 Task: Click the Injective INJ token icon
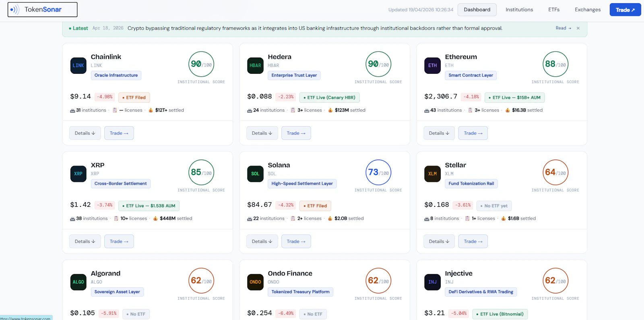pyautogui.click(x=432, y=282)
